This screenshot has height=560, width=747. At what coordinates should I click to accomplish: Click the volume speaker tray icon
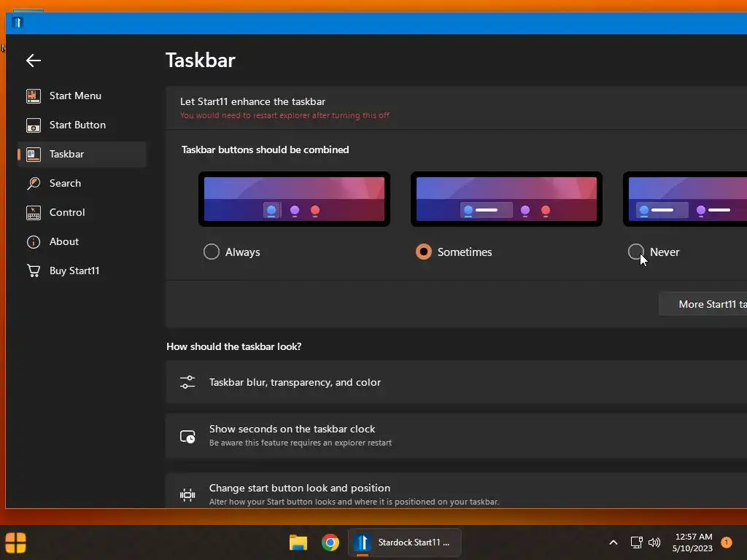pos(654,542)
